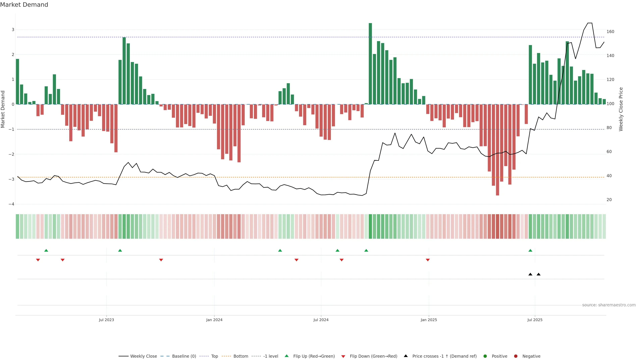This screenshot has width=644, height=362.
Task: Click the Market Demand chart title
Action: click(24, 5)
